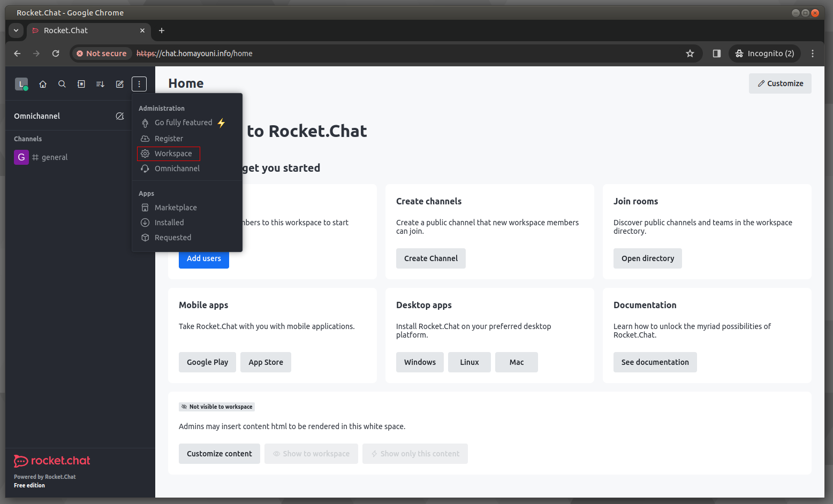This screenshot has width=833, height=504.
Task: Select Go fully featured menu entry
Action: [x=187, y=123]
